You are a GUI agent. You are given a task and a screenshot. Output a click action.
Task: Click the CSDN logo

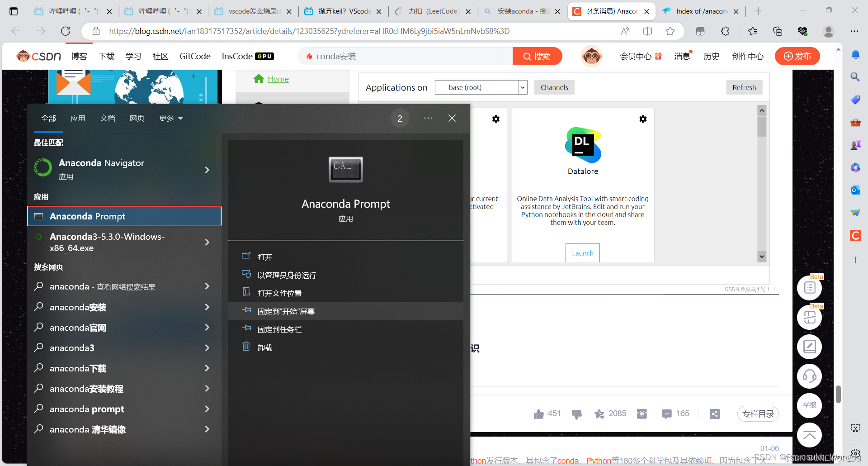point(38,56)
